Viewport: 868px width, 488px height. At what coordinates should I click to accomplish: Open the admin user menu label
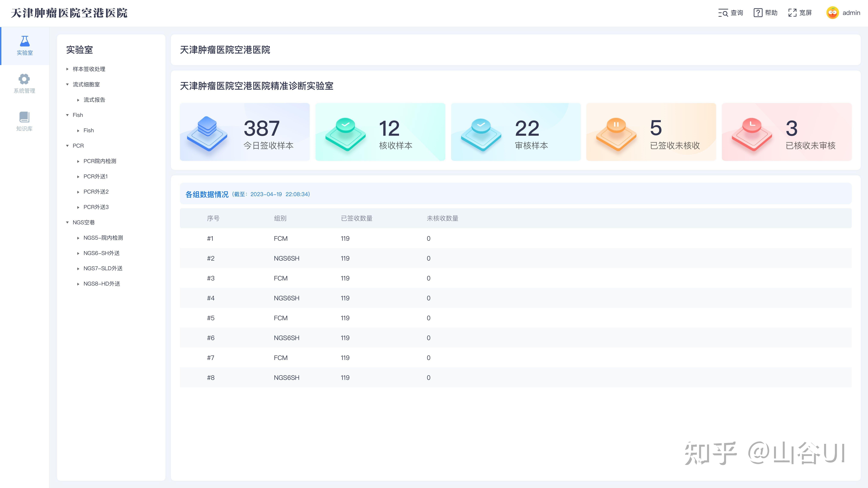click(x=851, y=13)
